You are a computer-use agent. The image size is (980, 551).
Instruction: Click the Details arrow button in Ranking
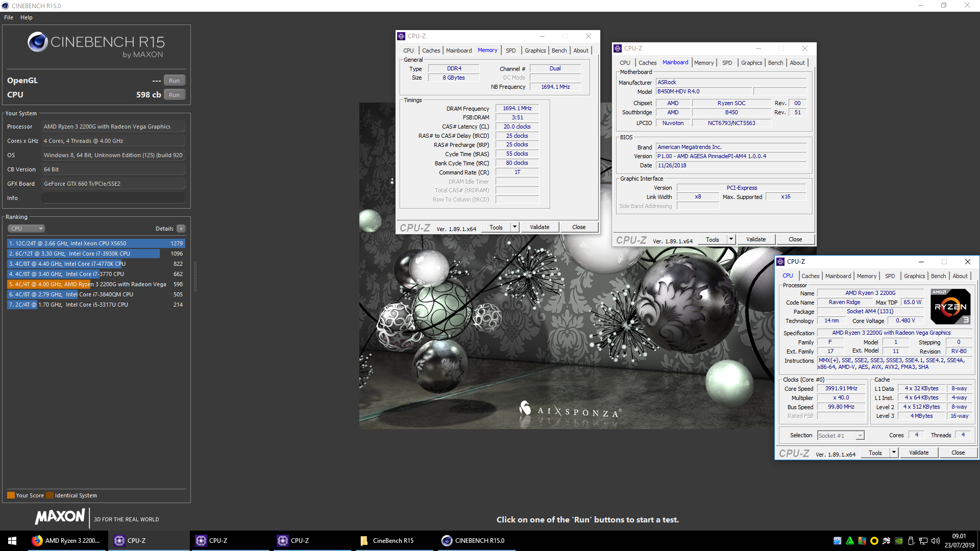[181, 229]
